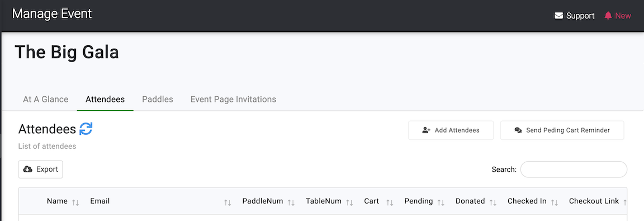The width and height of the screenshot is (644, 221).
Task: Switch to the At A Glance tab
Action: tap(46, 100)
